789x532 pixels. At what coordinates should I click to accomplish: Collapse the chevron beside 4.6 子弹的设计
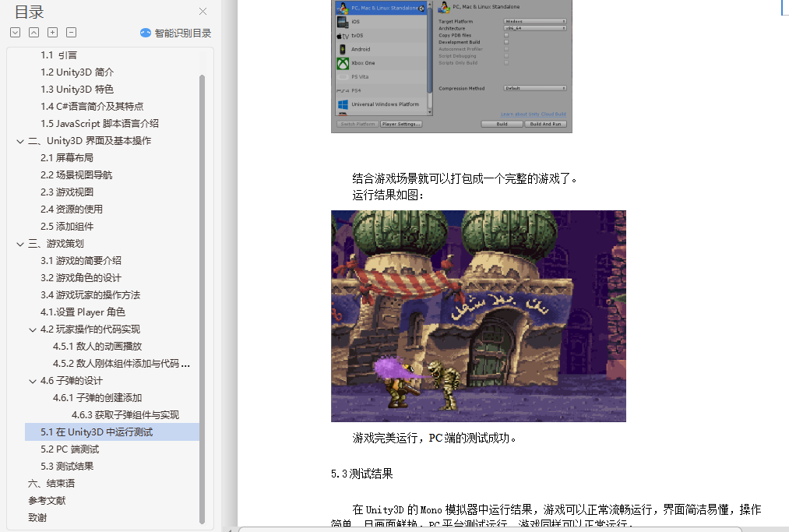pyautogui.click(x=33, y=381)
